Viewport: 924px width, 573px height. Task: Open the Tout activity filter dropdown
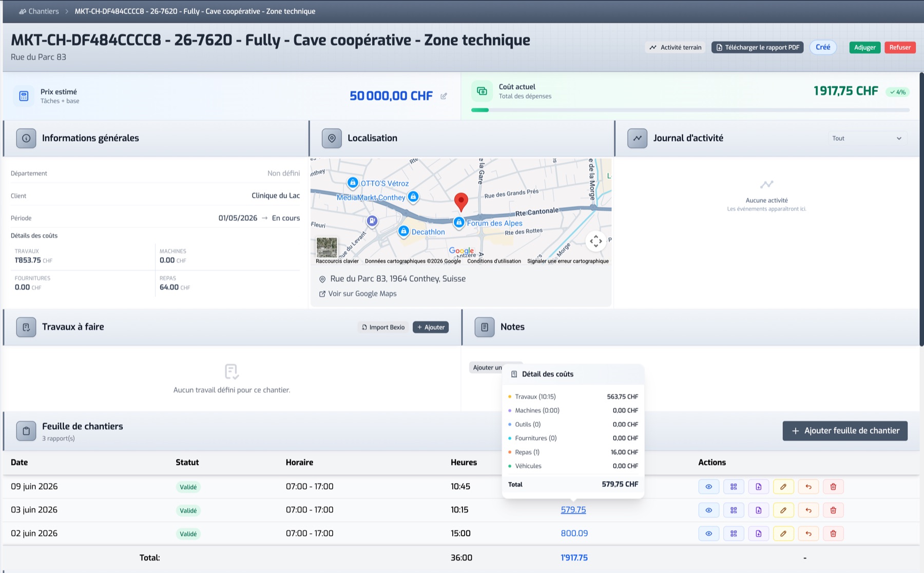[x=867, y=138]
